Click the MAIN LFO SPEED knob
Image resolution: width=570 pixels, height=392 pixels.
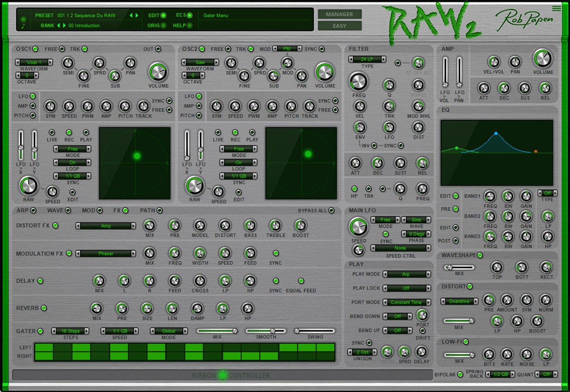point(359,227)
